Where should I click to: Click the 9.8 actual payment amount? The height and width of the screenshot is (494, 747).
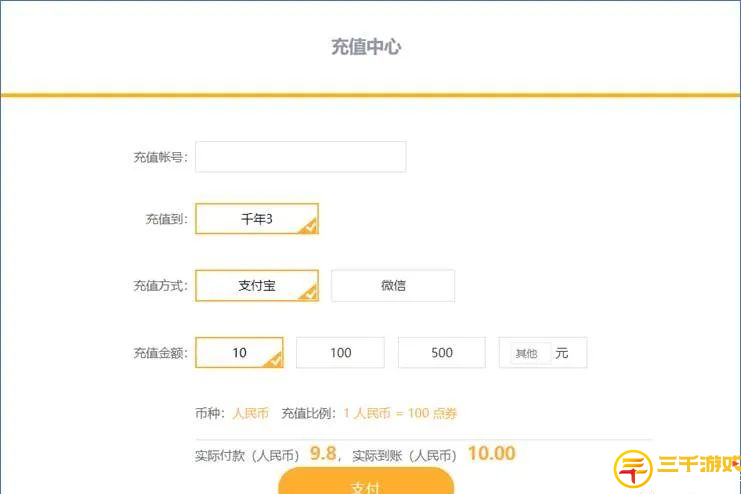point(323,454)
